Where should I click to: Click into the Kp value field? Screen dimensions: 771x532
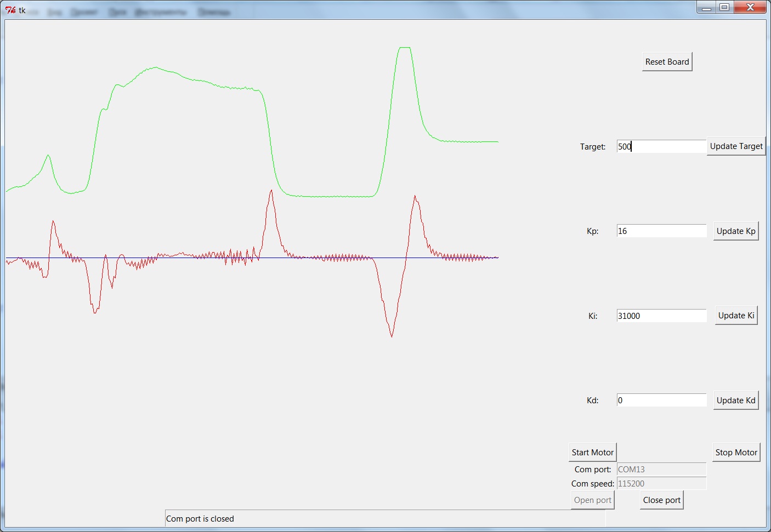click(661, 231)
